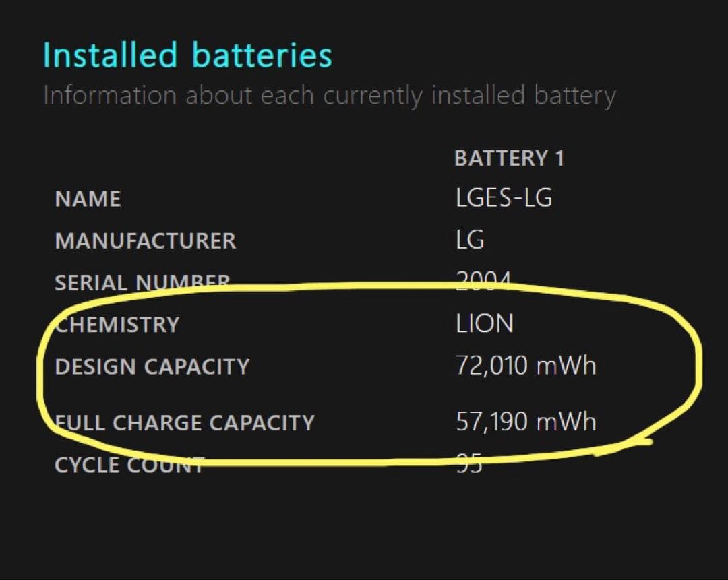Click the mWh unit after 72,010
Viewport: 728px width, 580px height.
click(566, 366)
